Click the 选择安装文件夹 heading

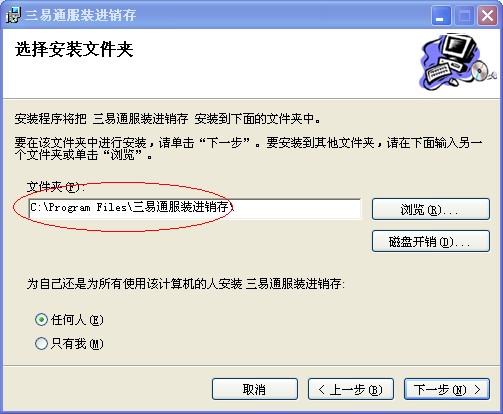pyautogui.click(x=74, y=50)
